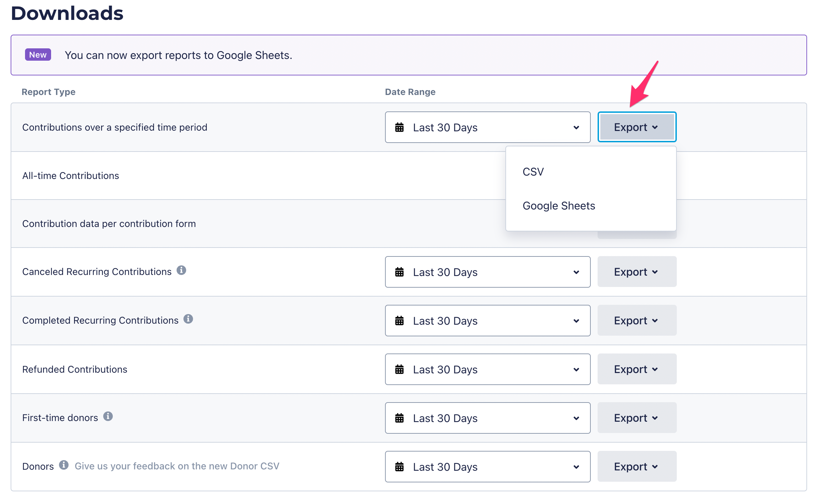
Task: Open the Donor CSV feedback link
Action: pos(177,466)
